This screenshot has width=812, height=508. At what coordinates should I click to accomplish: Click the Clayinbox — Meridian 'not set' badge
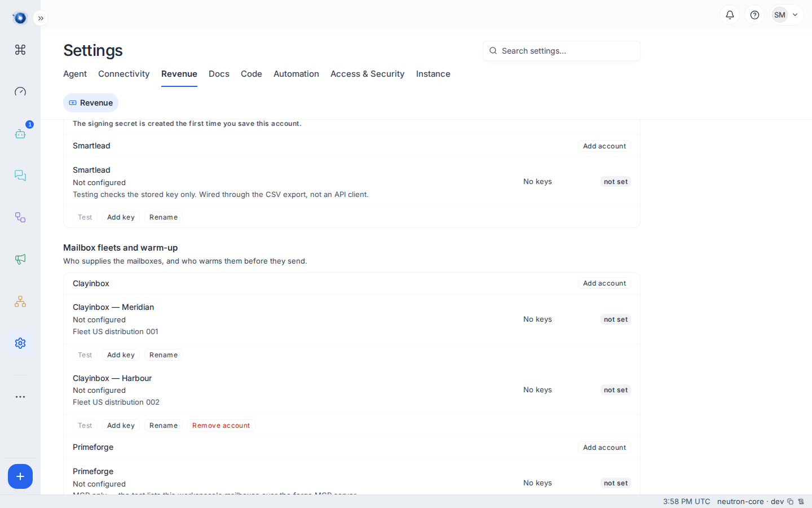(616, 319)
